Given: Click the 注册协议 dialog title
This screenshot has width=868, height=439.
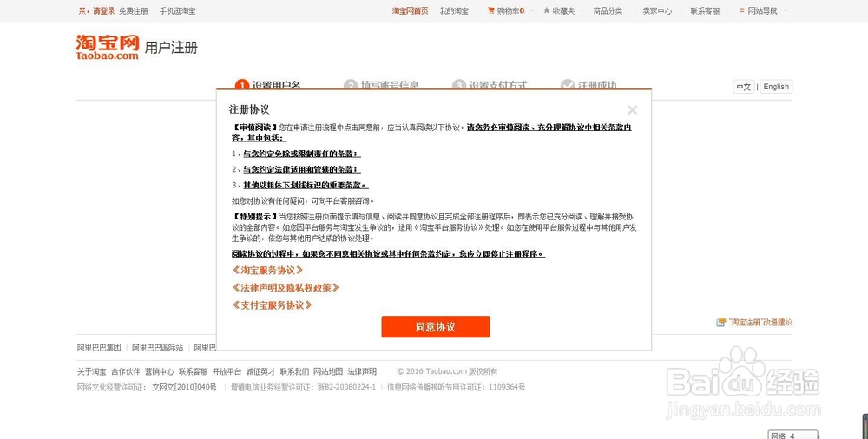Looking at the screenshot, I should tap(249, 109).
